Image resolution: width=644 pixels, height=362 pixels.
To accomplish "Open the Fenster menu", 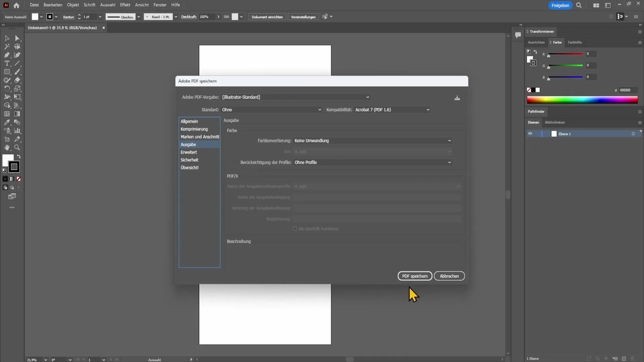I will [160, 5].
